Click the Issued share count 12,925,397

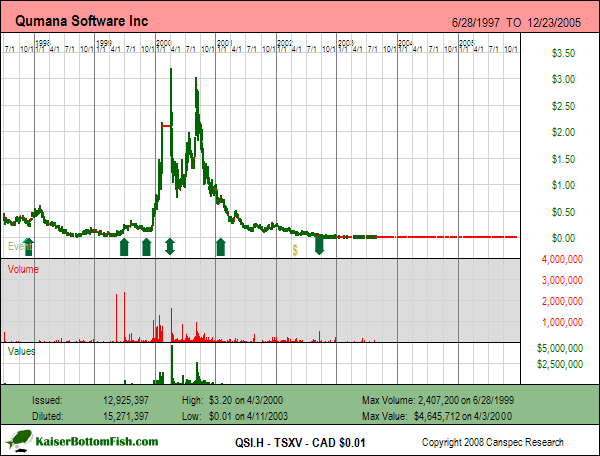pyautogui.click(x=126, y=401)
